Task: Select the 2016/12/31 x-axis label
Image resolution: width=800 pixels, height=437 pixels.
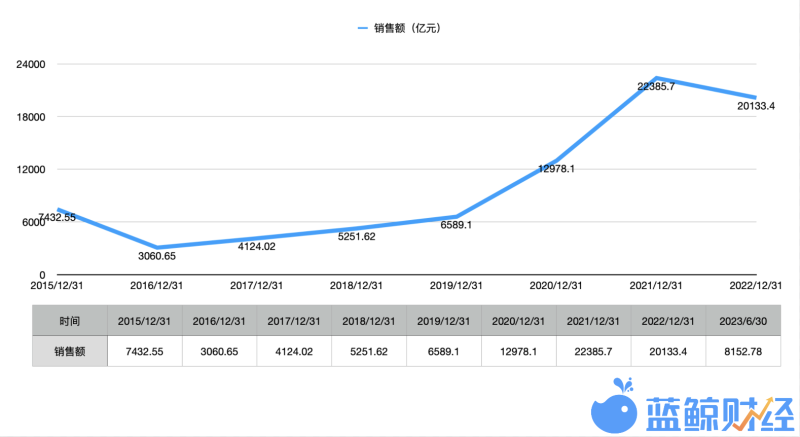Action: point(157,286)
